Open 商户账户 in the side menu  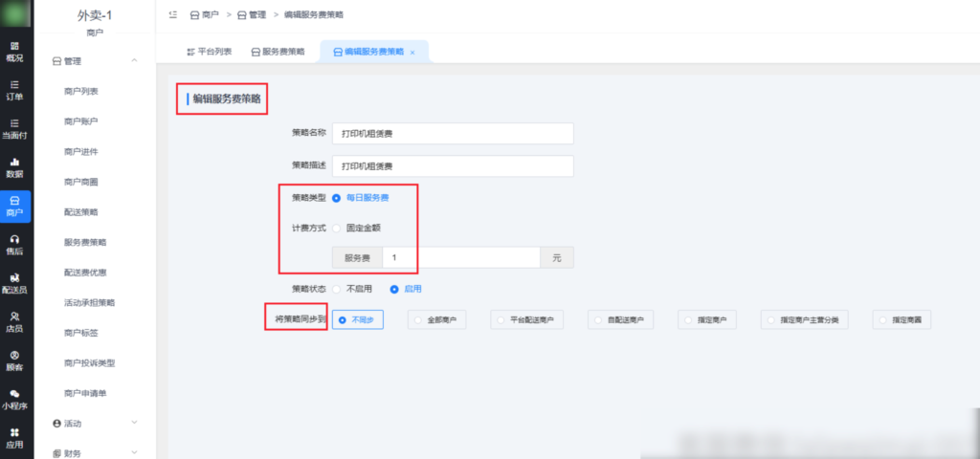[x=81, y=121]
